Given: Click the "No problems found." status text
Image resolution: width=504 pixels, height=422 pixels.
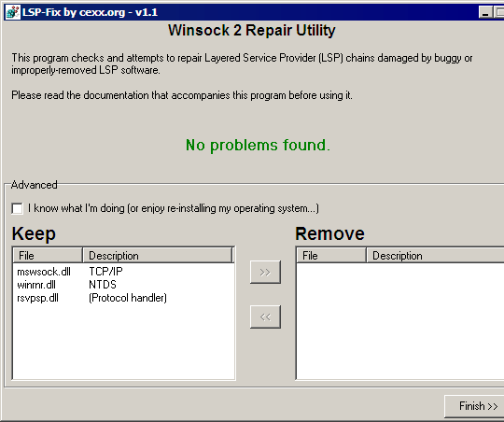Looking at the screenshot, I should tap(258, 145).
